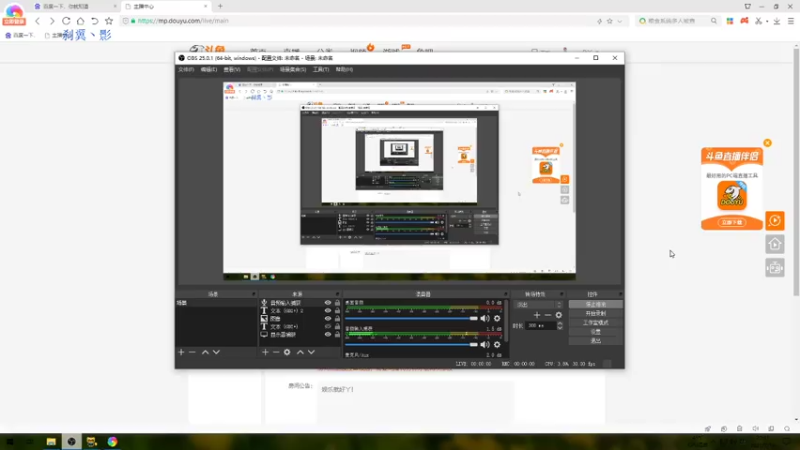800x450 pixels.
Task: Open the browser scissors screenshot tool
Action: (759, 21)
